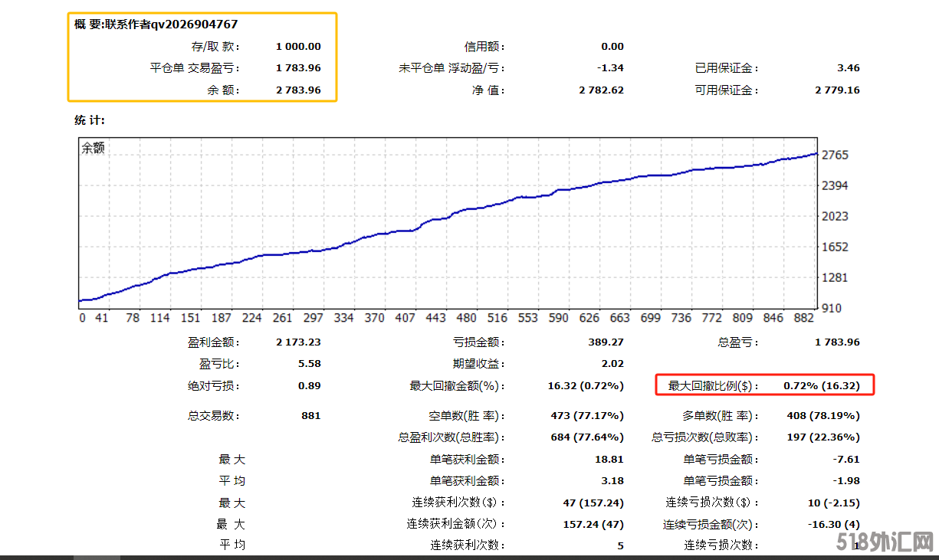Image resolution: width=939 pixels, height=560 pixels.
Task: Click the '可用保证金:' label
Action: tap(727, 90)
